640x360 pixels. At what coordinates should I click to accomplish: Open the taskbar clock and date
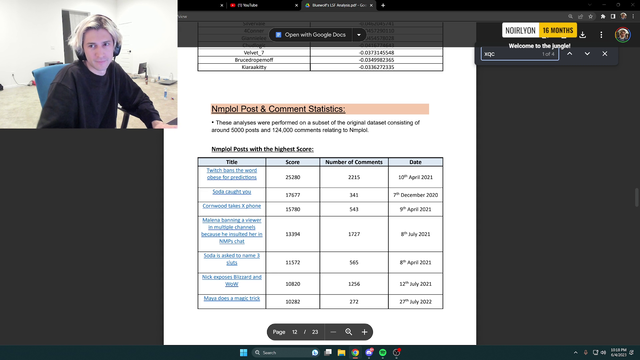coord(618,352)
